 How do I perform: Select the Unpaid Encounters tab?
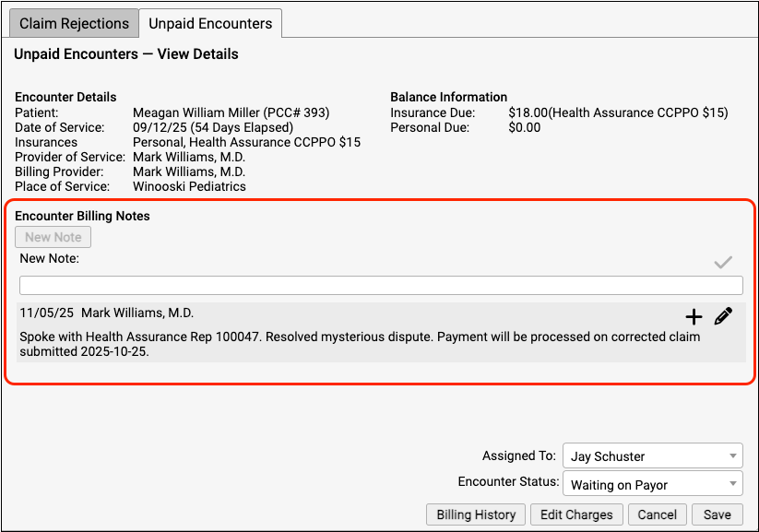click(210, 23)
